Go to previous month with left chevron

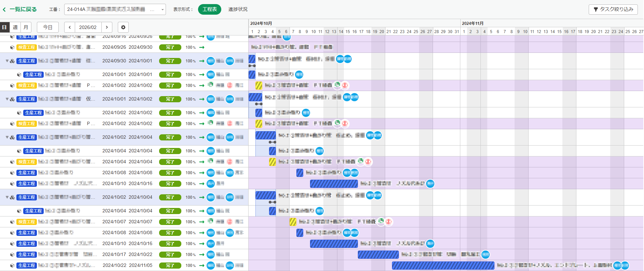click(x=70, y=27)
